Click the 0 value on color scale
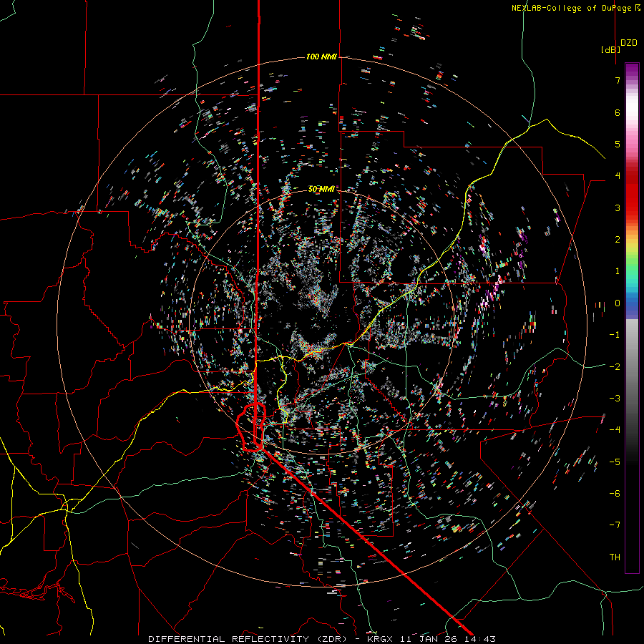This screenshot has height=644, width=644. coord(618,303)
